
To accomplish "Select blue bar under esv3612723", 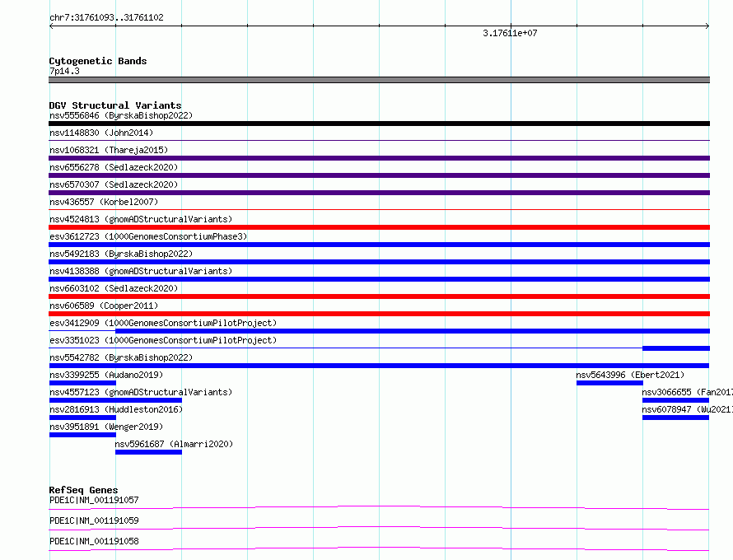I will tap(379, 245).
